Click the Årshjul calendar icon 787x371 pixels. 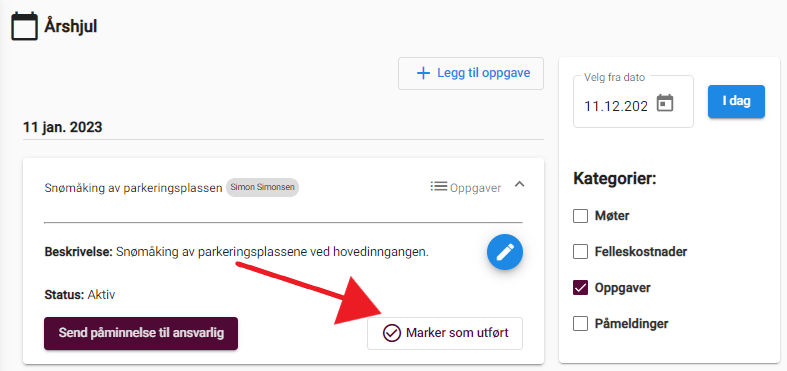[24, 27]
